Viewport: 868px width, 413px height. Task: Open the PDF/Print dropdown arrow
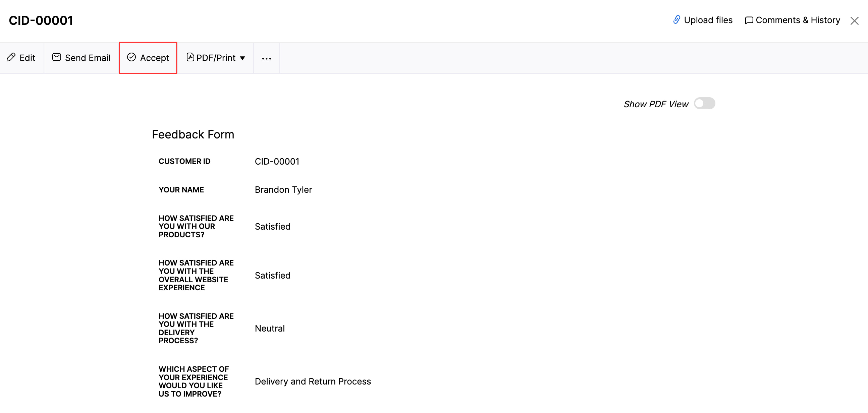pos(243,58)
